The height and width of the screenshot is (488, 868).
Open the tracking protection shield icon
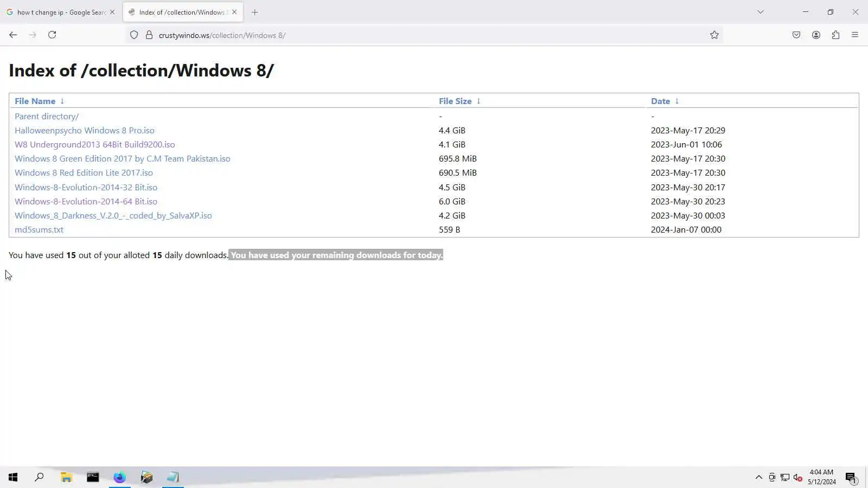[x=134, y=35]
